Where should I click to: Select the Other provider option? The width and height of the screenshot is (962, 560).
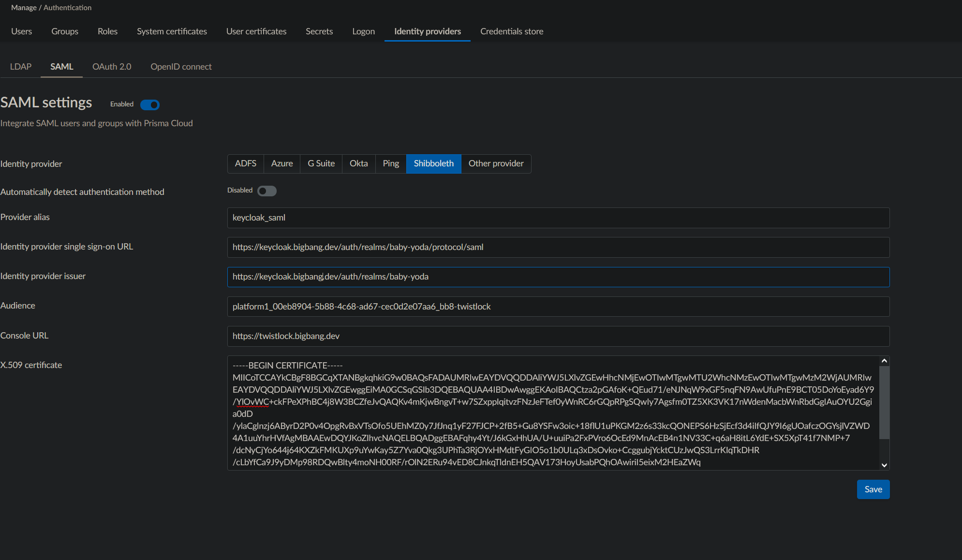pos(496,163)
